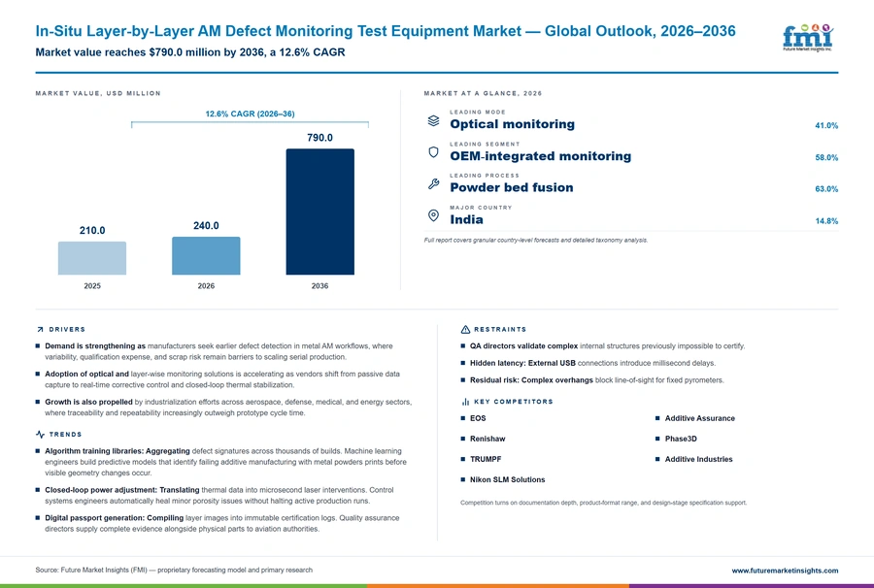This screenshot has width=874, height=588.
Task: Click the shield icon beside OEM-integrated monitoring
Action: pyautogui.click(x=433, y=152)
